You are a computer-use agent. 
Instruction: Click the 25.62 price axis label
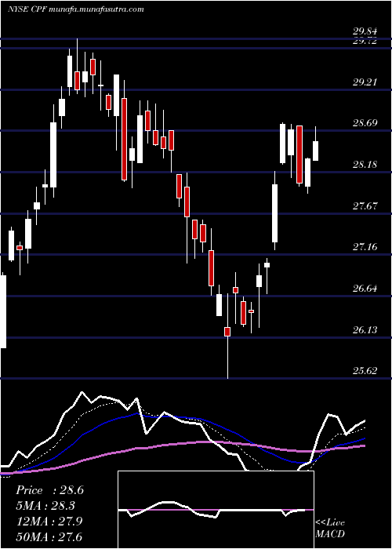tap(365, 371)
